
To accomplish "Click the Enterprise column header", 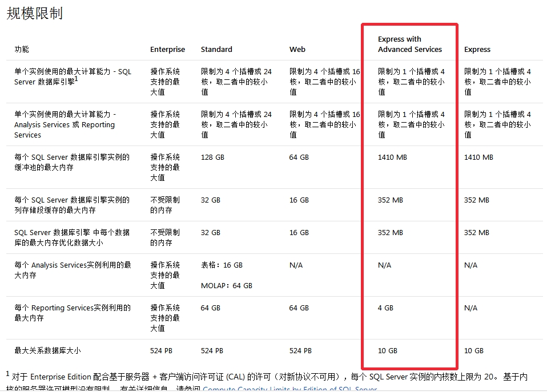I will point(167,50).
